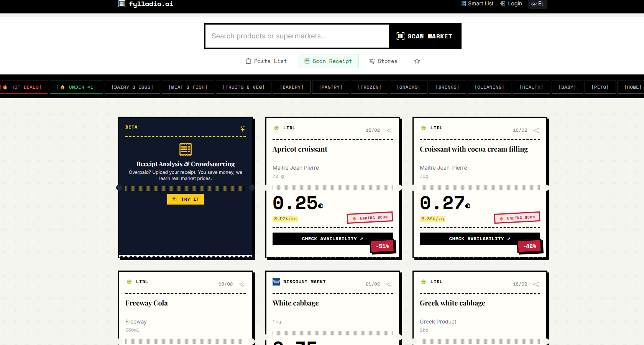The image size is (644, 345).
Task: Select the Dairy & Eggs category
Action: point(132,87)
